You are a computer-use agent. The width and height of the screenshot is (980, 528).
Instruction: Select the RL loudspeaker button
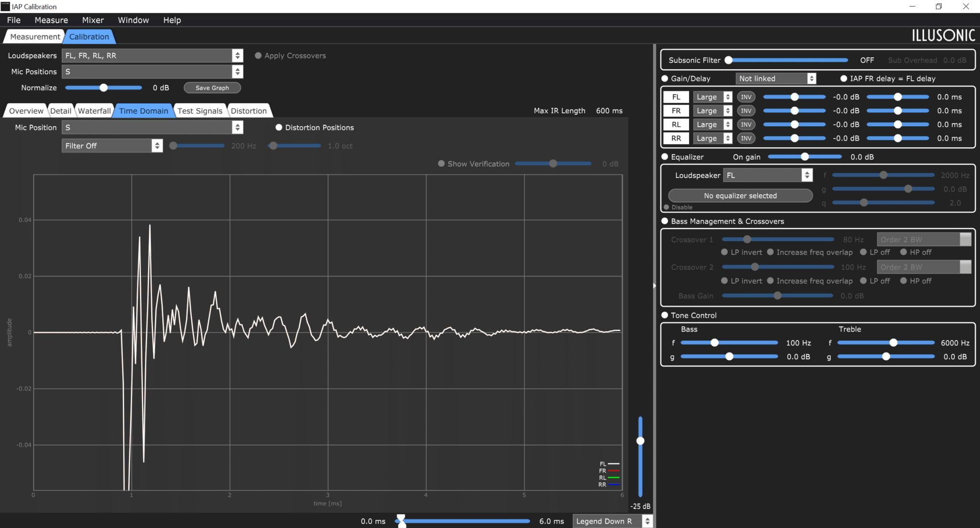[676, 124]
